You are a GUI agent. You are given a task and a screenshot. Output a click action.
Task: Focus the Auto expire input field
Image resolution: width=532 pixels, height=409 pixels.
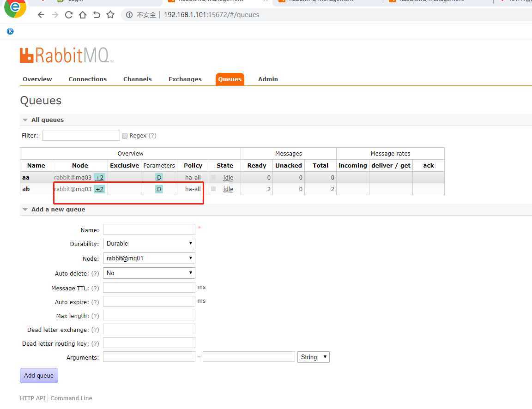pos(149,301)
